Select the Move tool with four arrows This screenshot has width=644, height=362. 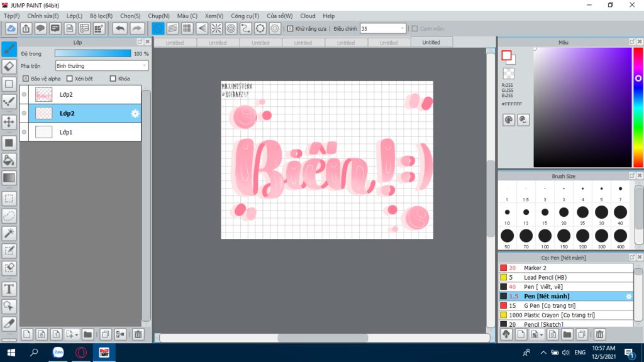9,122
